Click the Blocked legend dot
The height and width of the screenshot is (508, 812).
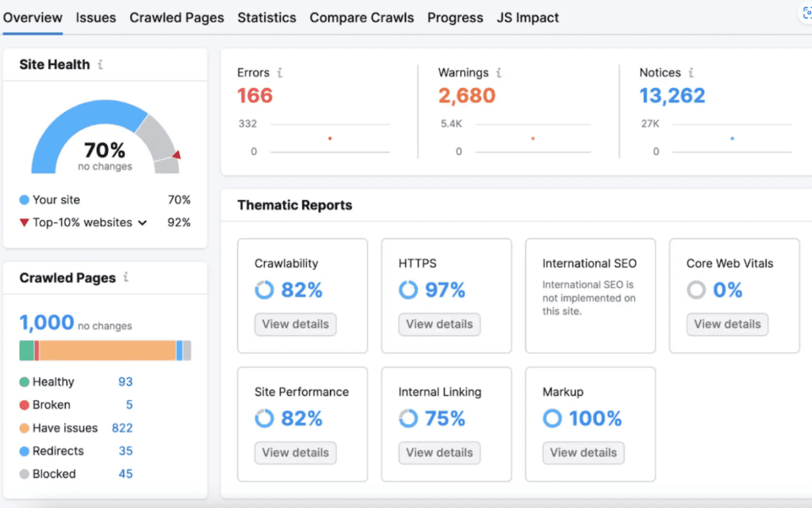(24, 474)
